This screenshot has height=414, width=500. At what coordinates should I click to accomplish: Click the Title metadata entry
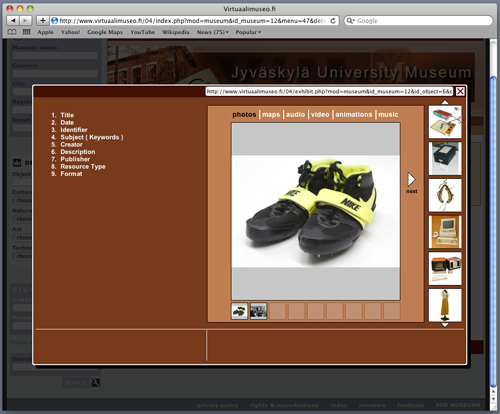point(67,115)
